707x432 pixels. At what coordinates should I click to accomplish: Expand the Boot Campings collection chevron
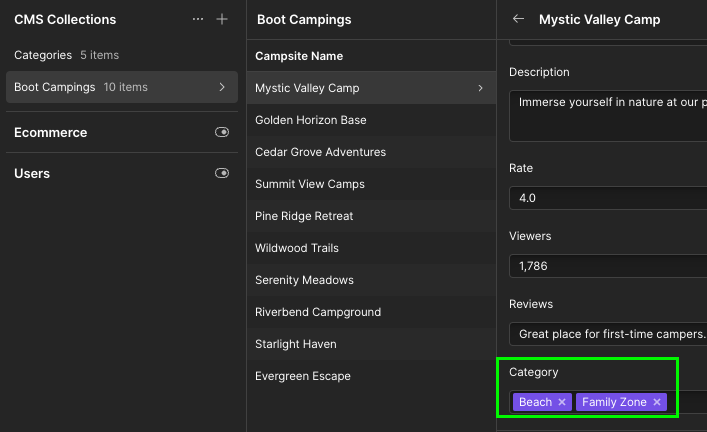point(221,87)
